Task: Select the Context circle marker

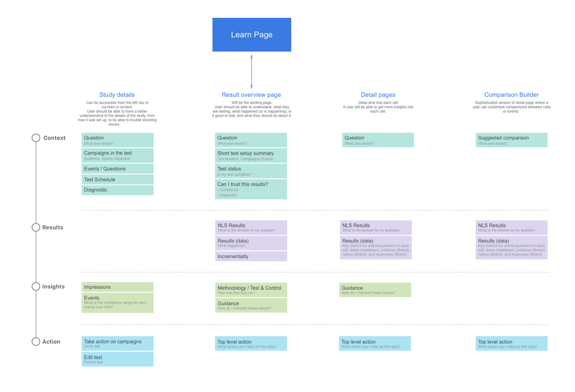Action: pos(35,137)
